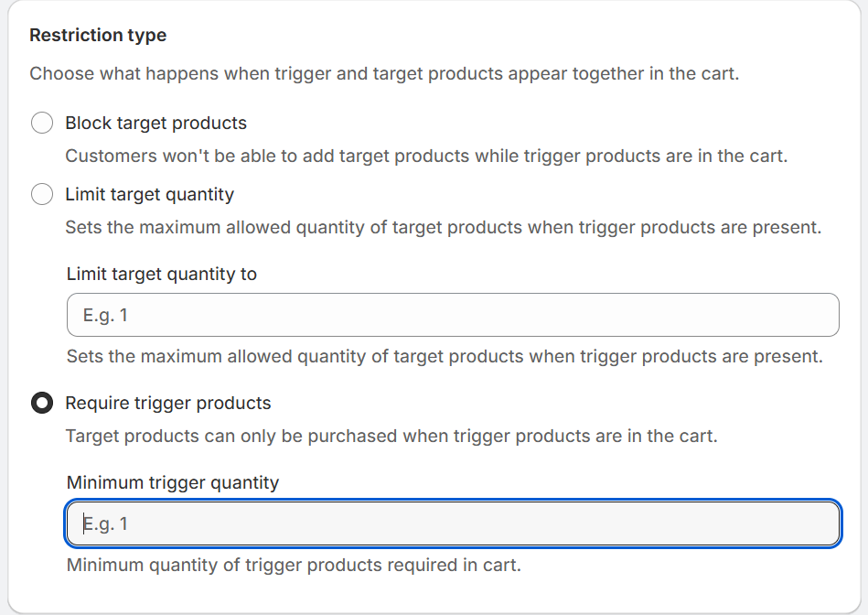
Task: Click description directly under Limit target quantity option
Action: pos(443,227)
